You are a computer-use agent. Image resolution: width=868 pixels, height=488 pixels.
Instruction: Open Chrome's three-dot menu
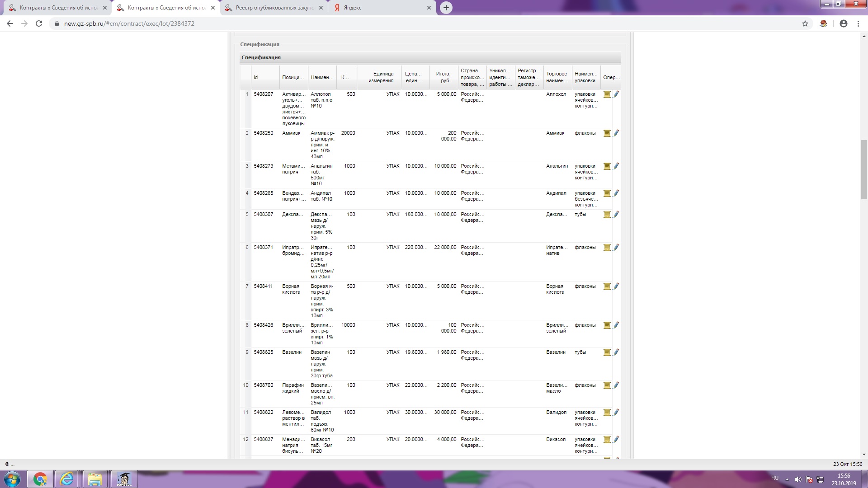(858, 23)
